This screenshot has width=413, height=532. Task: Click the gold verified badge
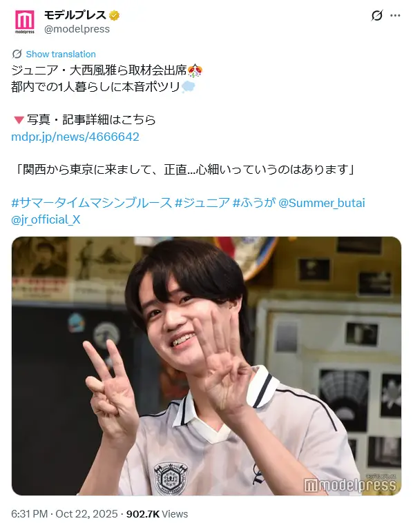[114, 15]
